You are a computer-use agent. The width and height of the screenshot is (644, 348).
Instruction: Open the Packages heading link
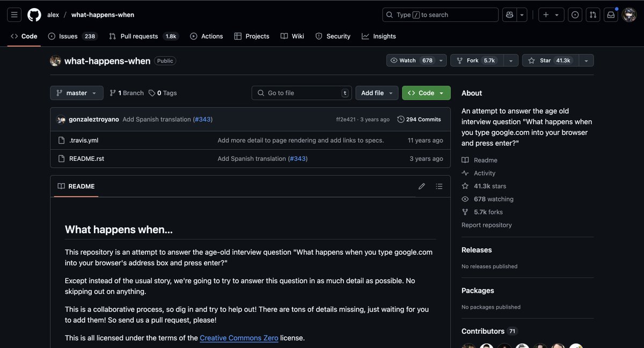tap(478, 291)
